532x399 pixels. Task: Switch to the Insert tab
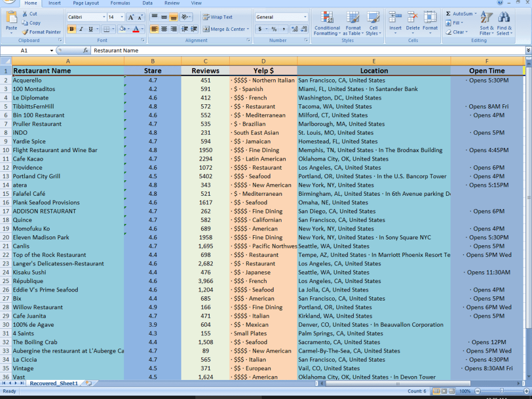(54, 3)
